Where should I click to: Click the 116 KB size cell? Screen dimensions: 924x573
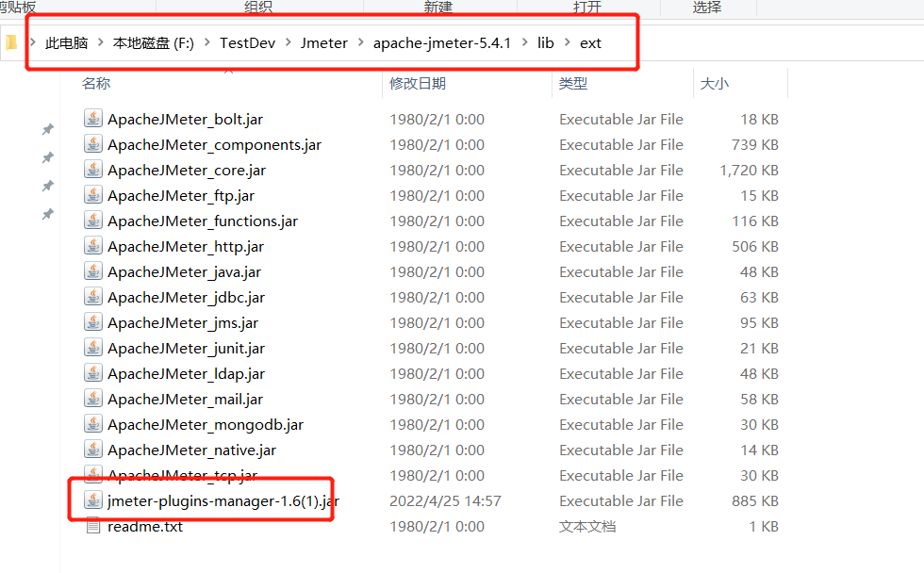(755, 221)
